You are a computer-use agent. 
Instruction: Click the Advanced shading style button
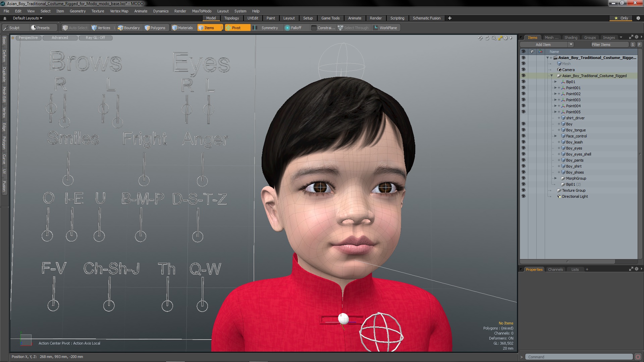coord(60,38)
